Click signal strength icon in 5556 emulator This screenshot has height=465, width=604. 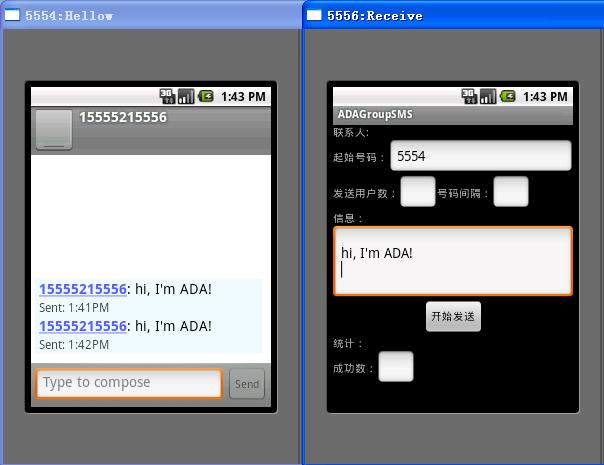coord(488,96)
